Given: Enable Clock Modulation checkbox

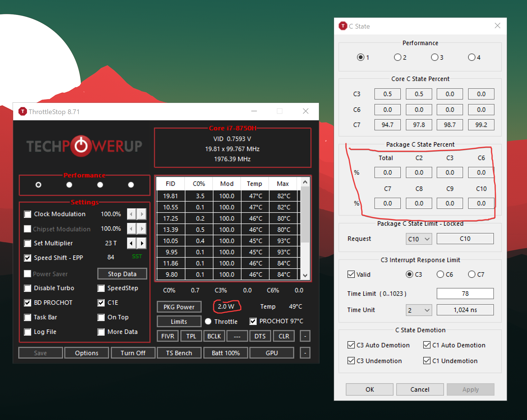Looking at the screenshot, I should 27,214.
